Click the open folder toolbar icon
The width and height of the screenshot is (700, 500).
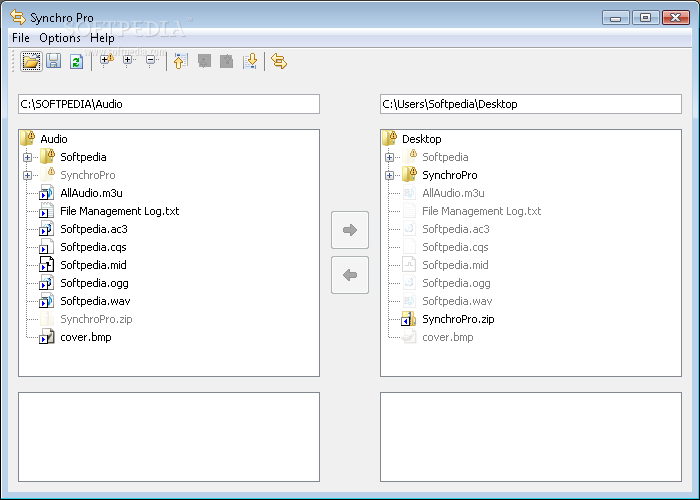(31, 61)
